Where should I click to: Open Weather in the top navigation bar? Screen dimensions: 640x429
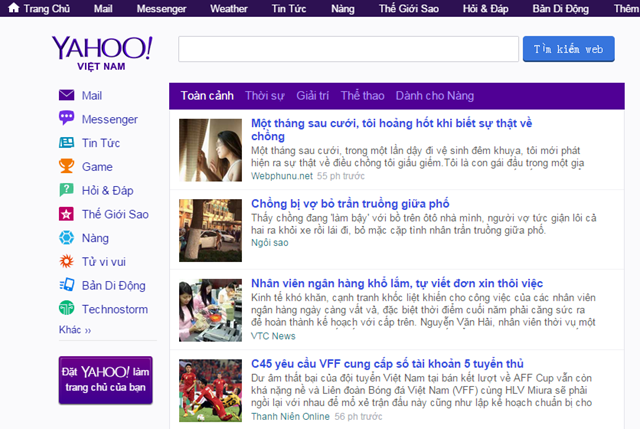pos(229,9)
